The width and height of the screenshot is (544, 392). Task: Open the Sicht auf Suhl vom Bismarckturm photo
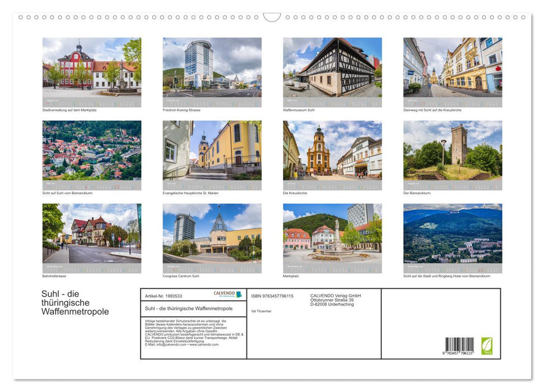(91, 153)
